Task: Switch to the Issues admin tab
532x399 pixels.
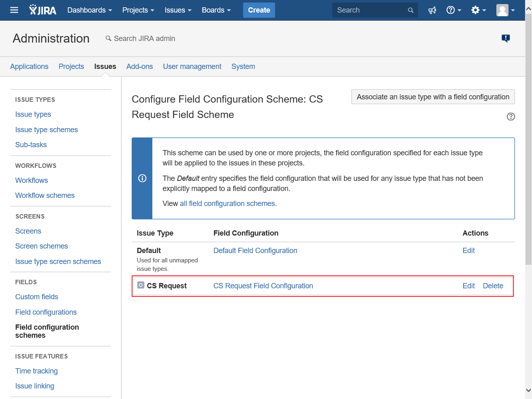Action: tap(105, 66)
